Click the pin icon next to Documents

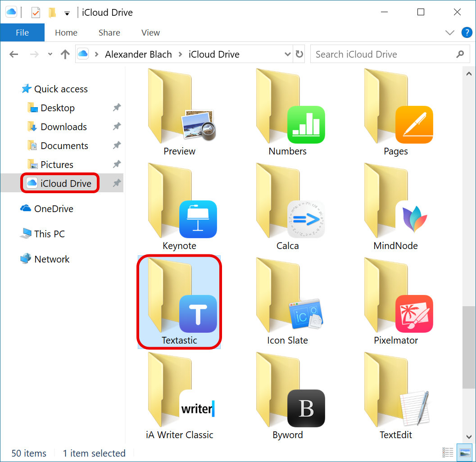(x=117, y=145)
